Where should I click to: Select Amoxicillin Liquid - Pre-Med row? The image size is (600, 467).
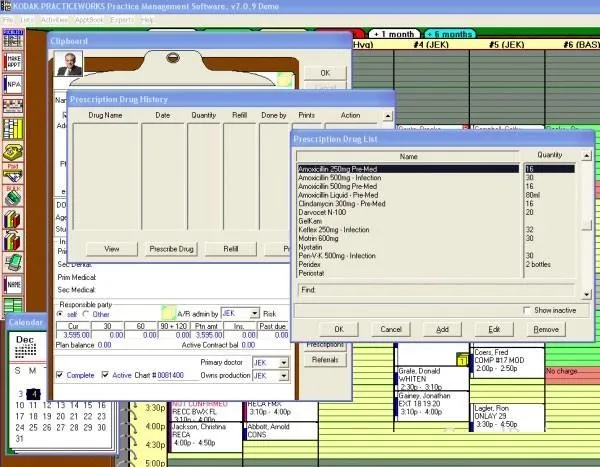click(408, 195)
